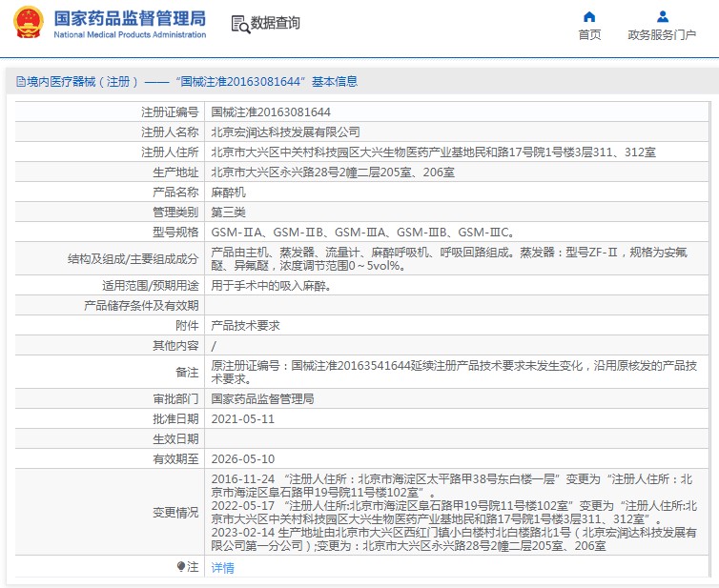Click the 注册人住所 address value
Screen dimensions: 719x588
(x=433, y=152)
